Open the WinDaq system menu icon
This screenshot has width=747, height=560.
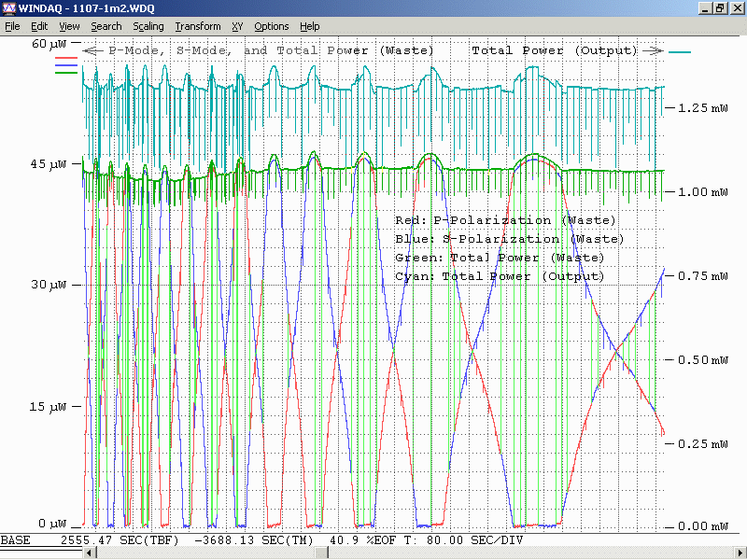[9, 8]
